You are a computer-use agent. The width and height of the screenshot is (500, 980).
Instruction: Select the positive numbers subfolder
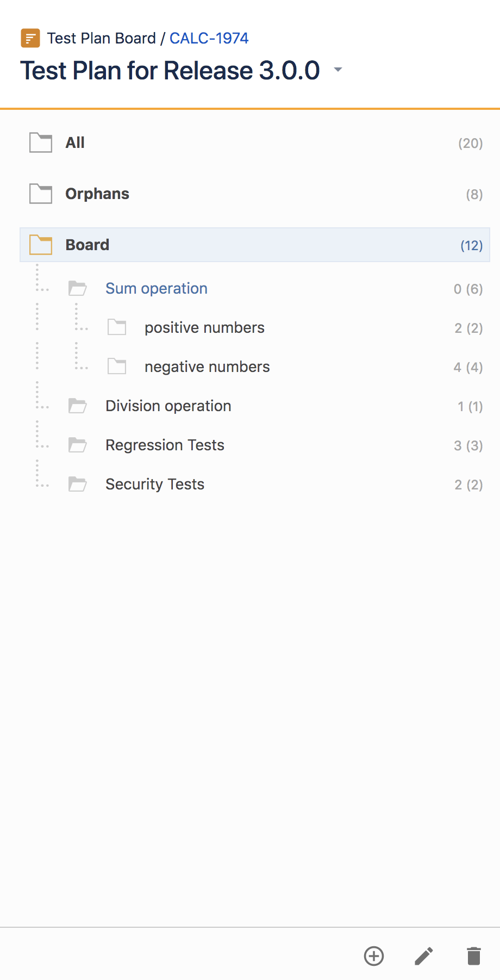tap(204, 327)
